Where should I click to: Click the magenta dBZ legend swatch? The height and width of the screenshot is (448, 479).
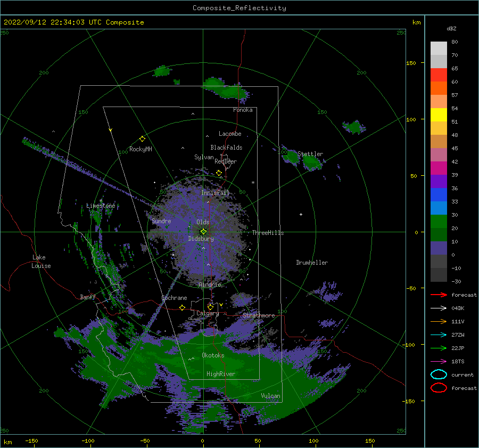pyautogui.click(x=439, y=168)
